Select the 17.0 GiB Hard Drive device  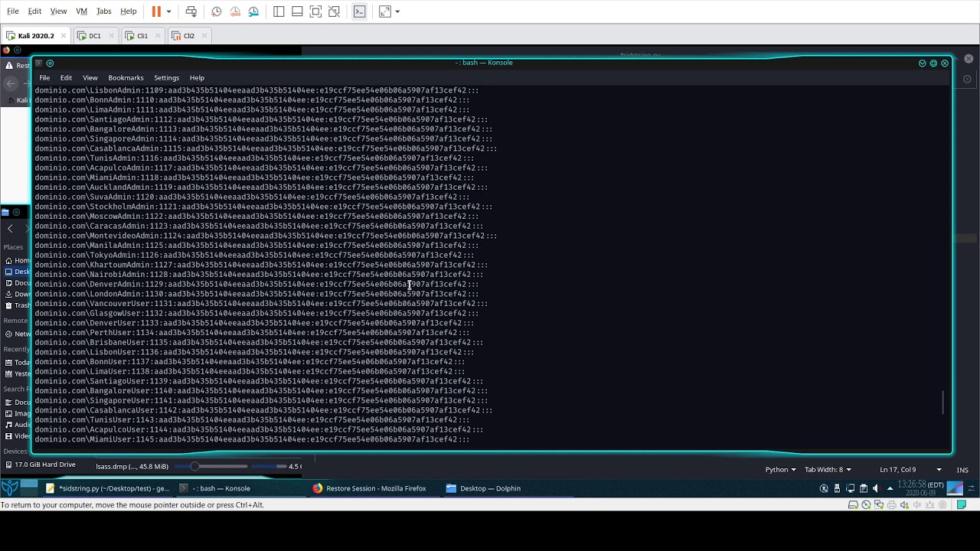pos(39,465)
